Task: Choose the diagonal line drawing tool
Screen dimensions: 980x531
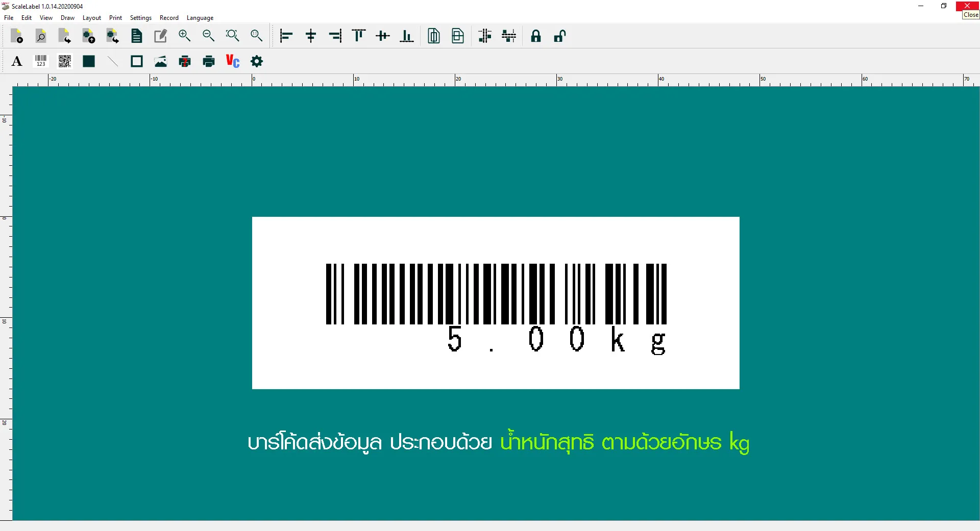Action: (113, 62)
